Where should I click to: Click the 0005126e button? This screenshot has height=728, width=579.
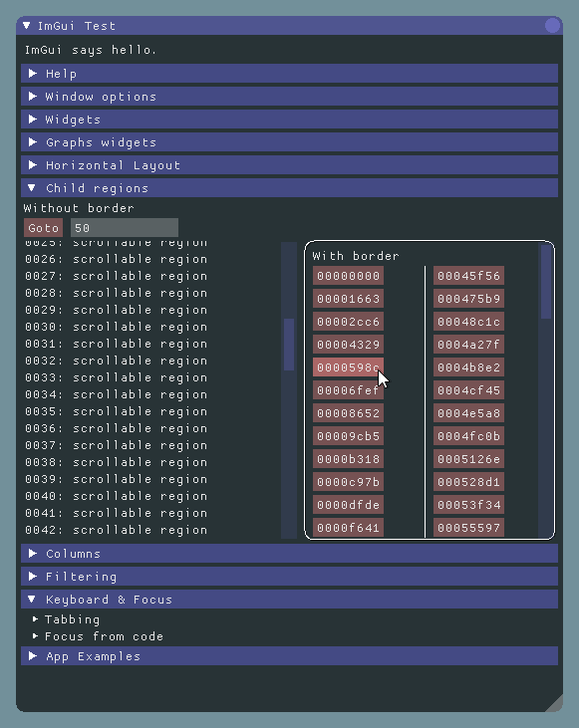468,459
